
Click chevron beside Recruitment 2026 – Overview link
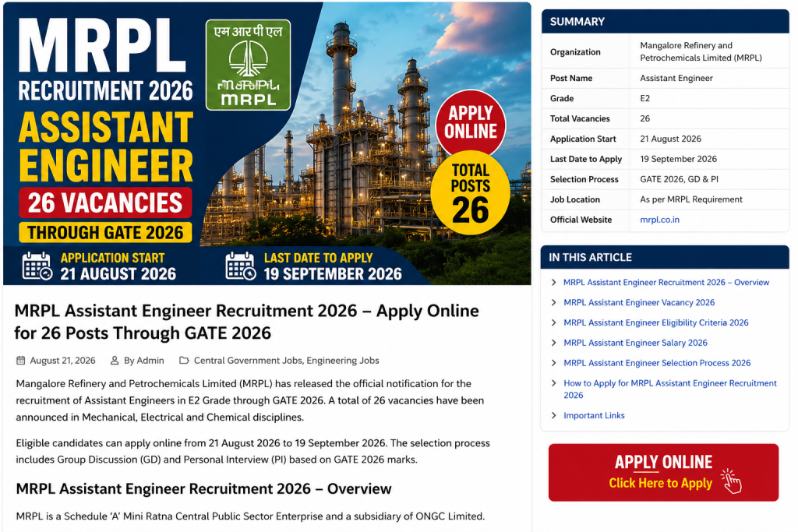[554, 282]
